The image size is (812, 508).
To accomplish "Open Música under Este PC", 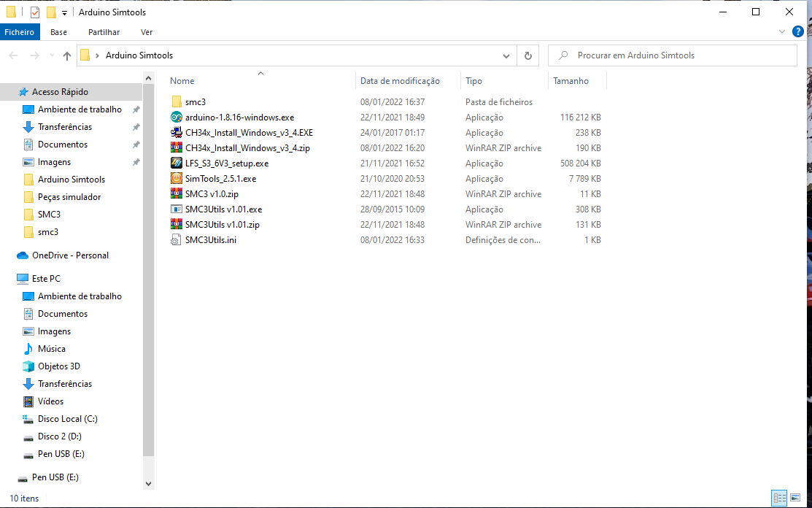I will pyautogui.click(x=51, y=349).
